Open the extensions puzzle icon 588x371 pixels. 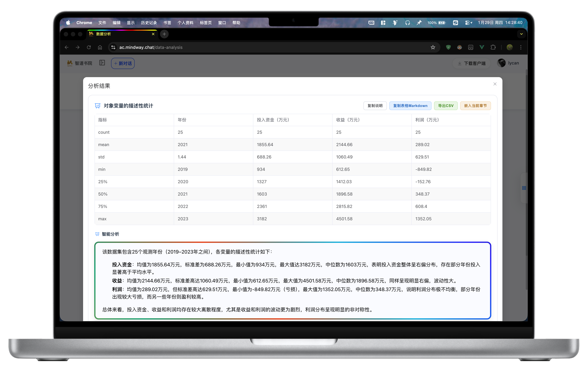(493, 47)
